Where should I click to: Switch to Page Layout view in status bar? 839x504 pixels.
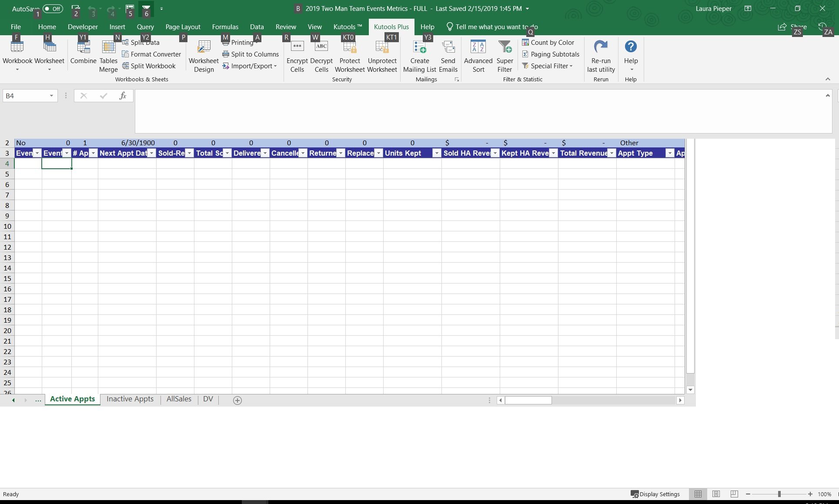(716, 494)
